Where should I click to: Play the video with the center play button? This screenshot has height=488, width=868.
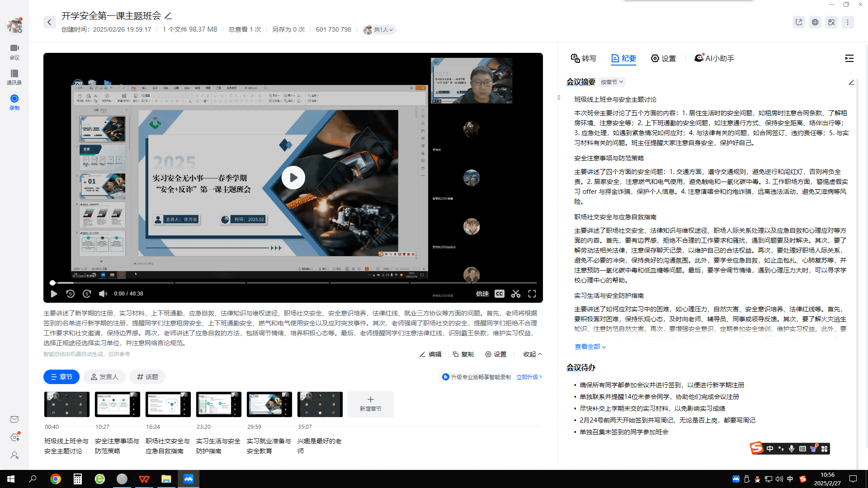click(x=293, y=178)
